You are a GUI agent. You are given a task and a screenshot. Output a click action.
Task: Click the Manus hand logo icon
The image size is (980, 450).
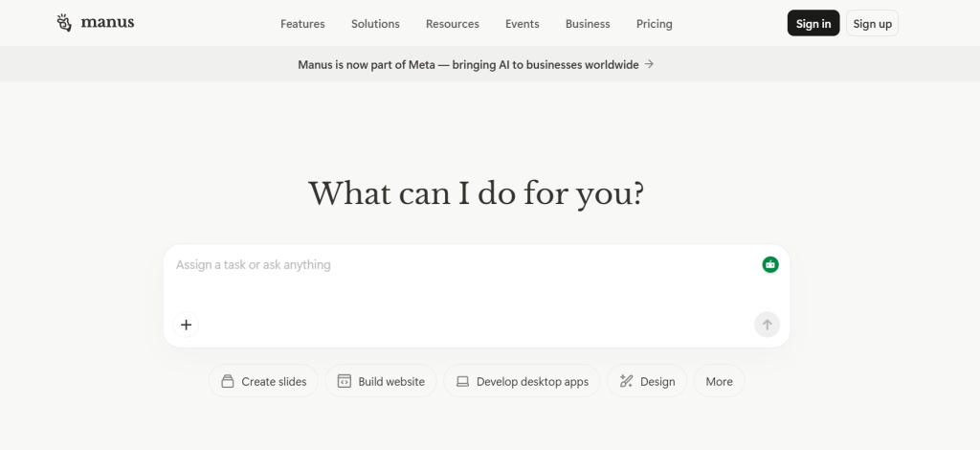point(65,23)
